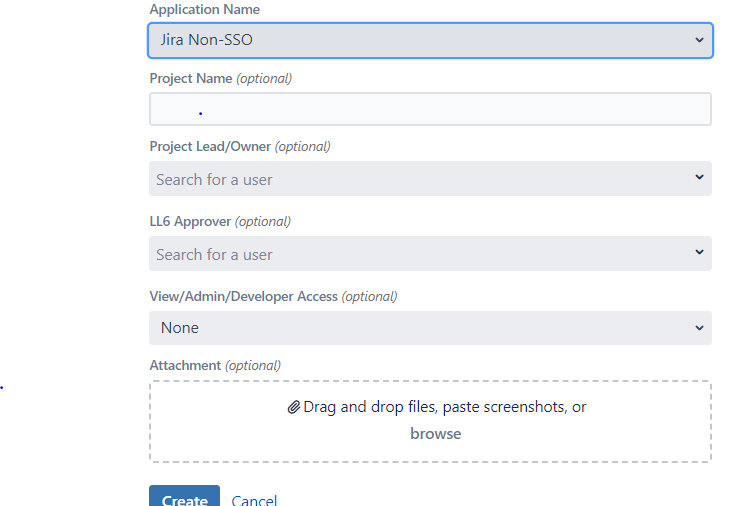Submit the form with Create button

pos(184,496)
